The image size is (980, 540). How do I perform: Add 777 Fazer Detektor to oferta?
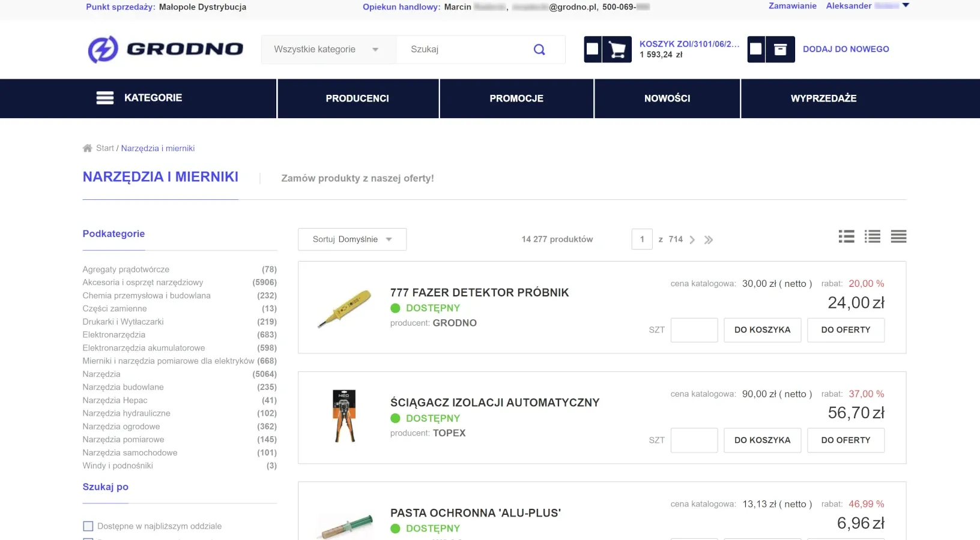846,330
